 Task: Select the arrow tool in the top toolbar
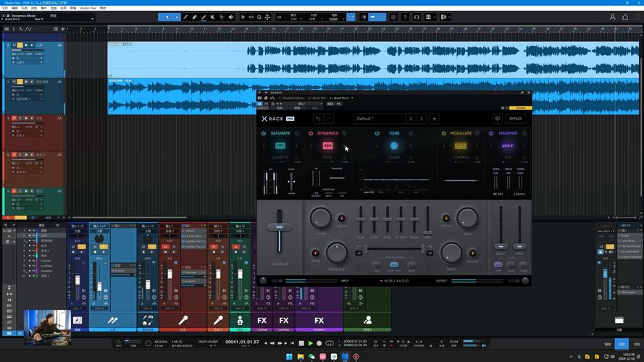pos(167,17)
